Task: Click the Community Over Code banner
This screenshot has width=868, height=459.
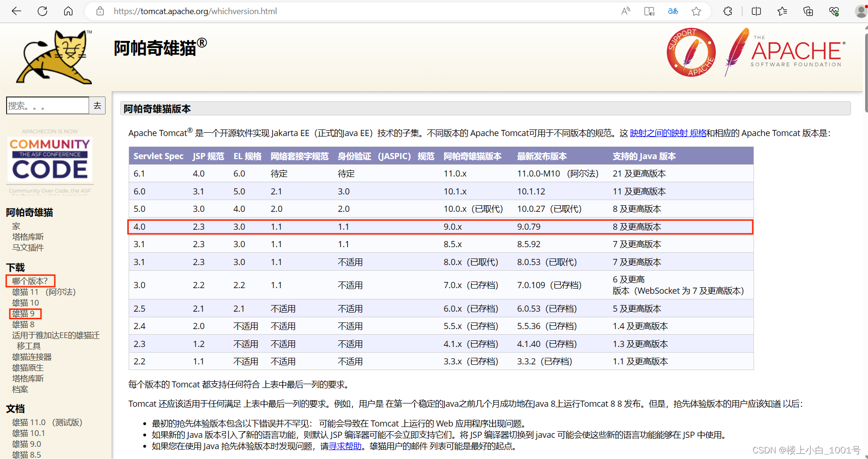Action: coord(50,162)
